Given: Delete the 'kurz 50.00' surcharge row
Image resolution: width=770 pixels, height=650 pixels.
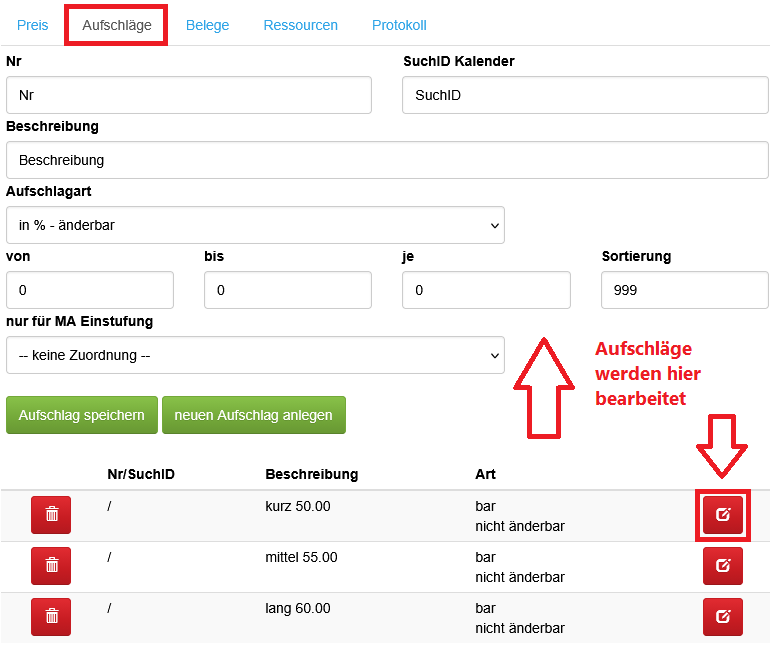Looking at the screenshot, I should point(51,514).
